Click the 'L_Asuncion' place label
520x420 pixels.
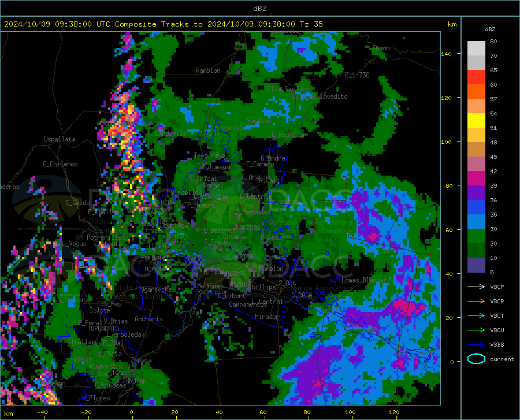point(289,135)
